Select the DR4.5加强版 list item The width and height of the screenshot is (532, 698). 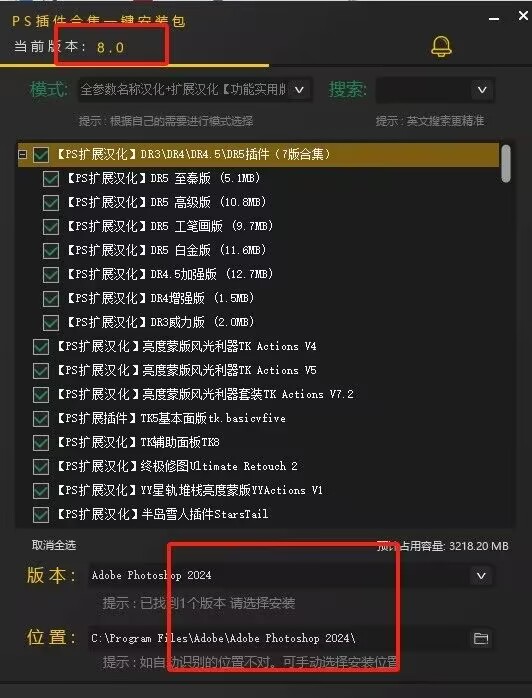point(170,274)
